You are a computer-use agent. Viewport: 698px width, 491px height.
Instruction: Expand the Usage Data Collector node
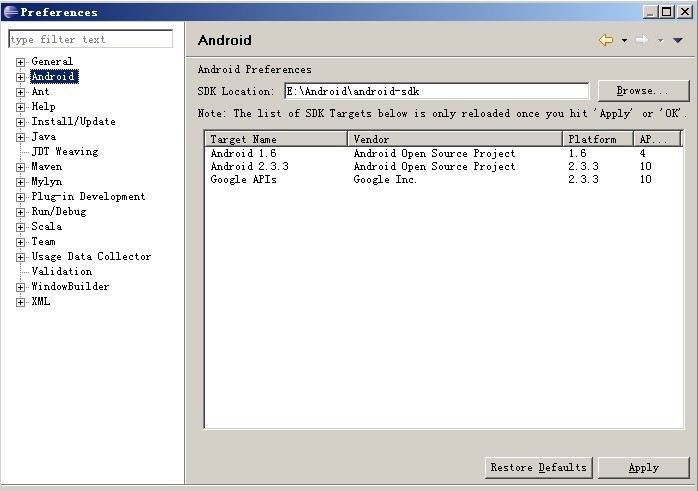click(20, 257)
